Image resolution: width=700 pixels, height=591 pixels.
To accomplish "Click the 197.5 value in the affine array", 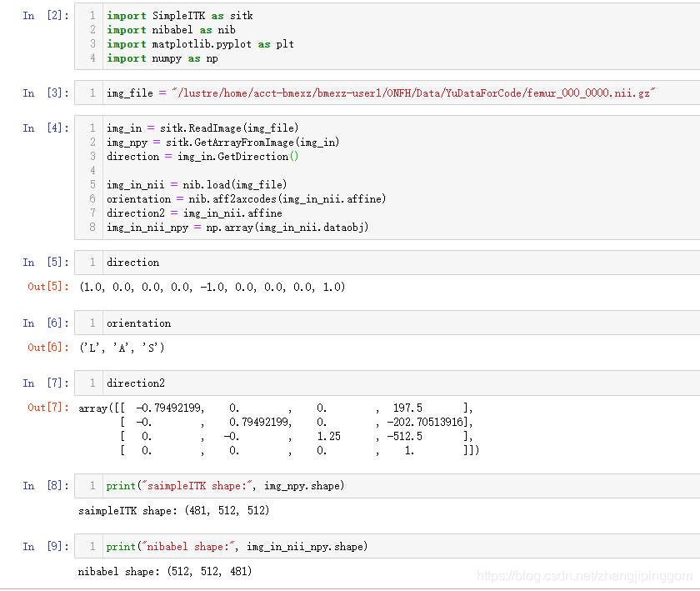I will (407, 408).
